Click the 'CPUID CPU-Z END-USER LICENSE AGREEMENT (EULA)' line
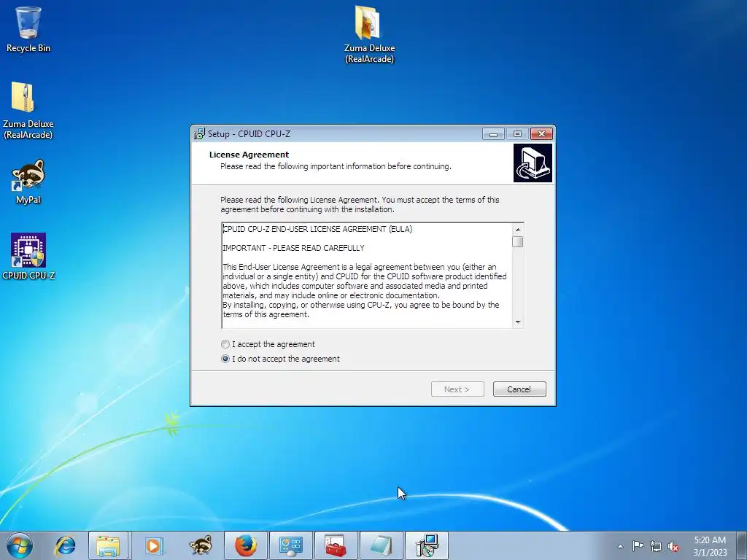Image resolution: width=747 pixels, height=560 pixels. coord(318,229)
